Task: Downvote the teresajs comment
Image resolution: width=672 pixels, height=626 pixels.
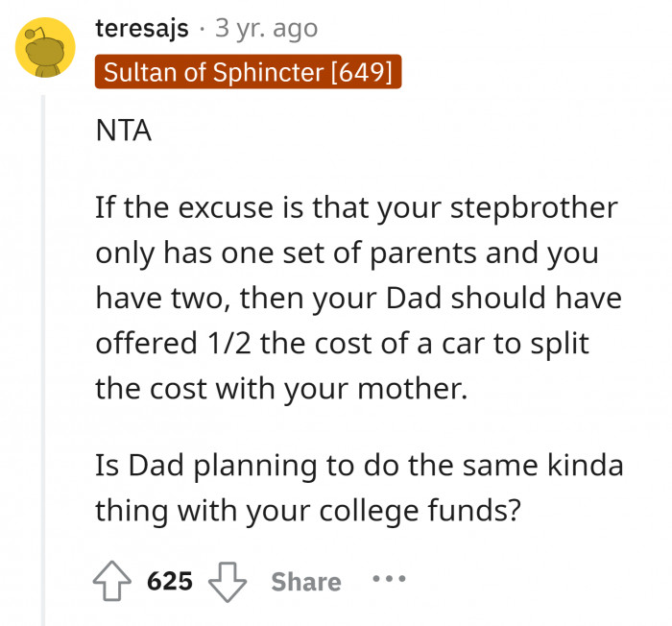Action: [227, 581]
